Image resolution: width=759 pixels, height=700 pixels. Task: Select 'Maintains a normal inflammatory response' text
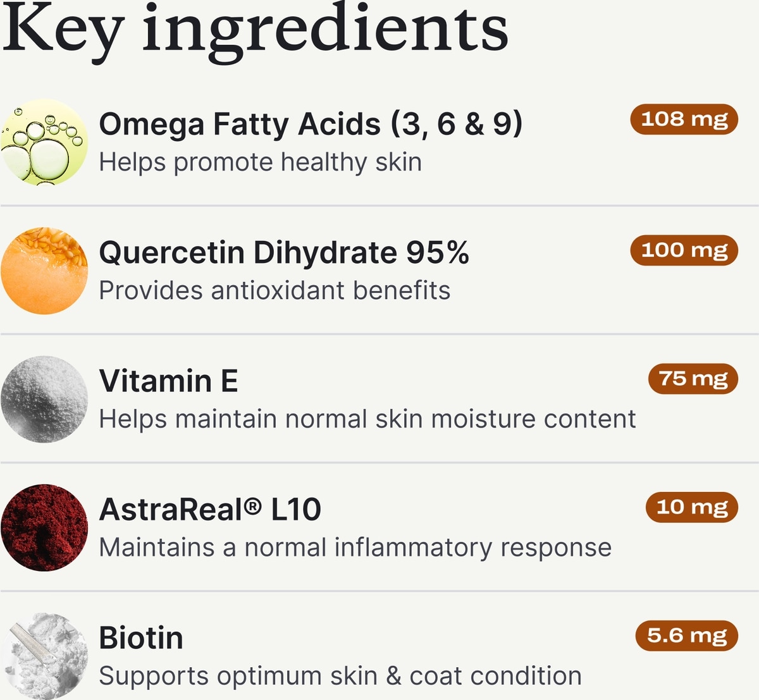coord(355,548)
